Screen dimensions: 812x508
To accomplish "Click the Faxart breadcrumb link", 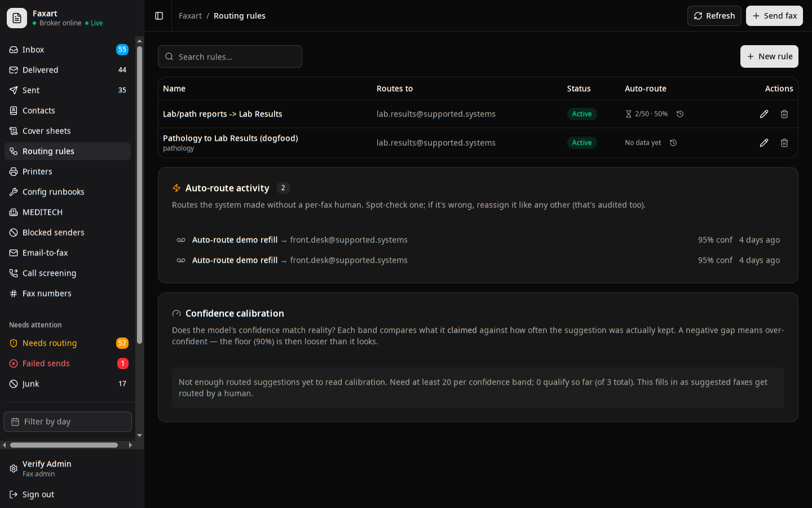I will [190, 16].
